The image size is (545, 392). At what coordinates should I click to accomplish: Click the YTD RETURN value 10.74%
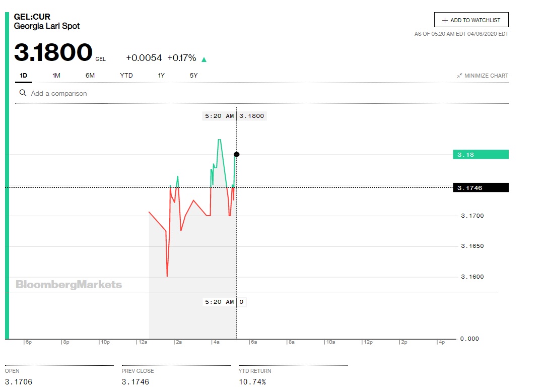pyautogui.click(x=252, y=382)
